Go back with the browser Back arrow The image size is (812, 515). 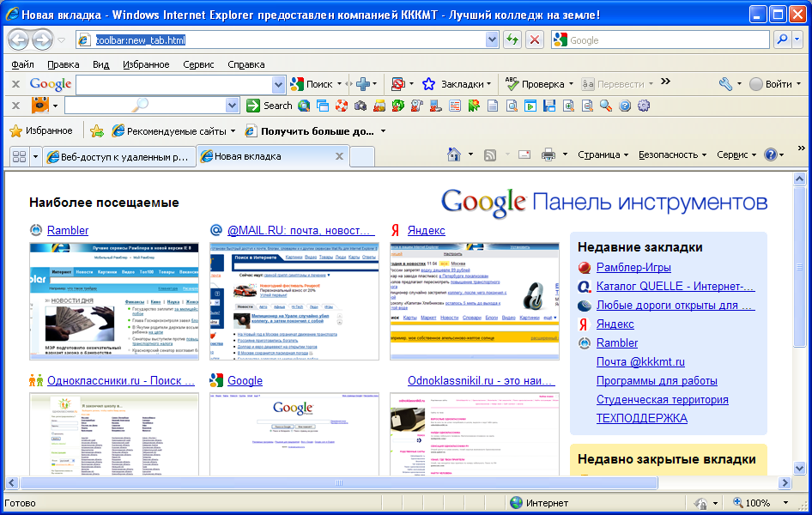(19, 39)
